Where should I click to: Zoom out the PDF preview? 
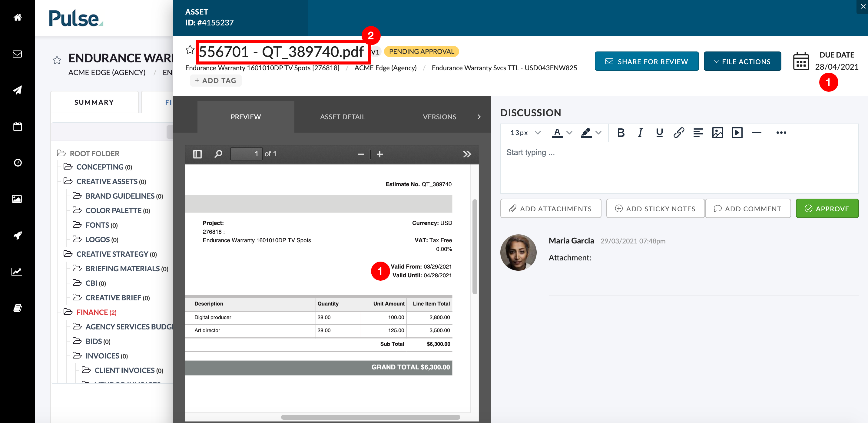(361, 154)
